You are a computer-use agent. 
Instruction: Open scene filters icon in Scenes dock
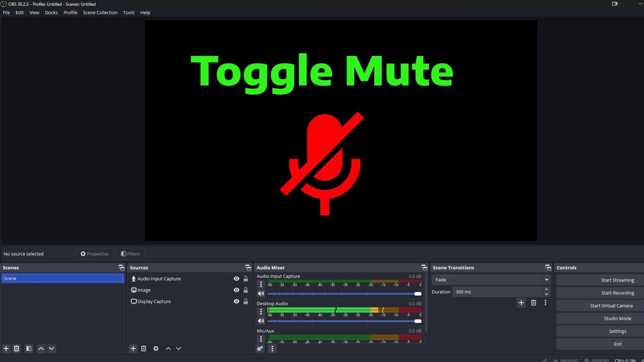click(x=29, y=348)
